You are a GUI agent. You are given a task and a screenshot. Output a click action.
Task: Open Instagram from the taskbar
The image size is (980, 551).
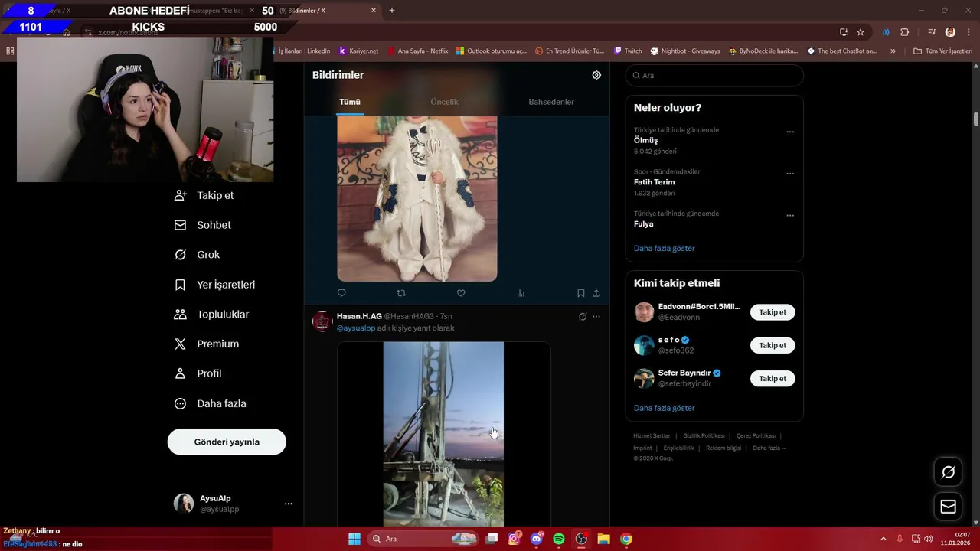(x=514, y=539)
